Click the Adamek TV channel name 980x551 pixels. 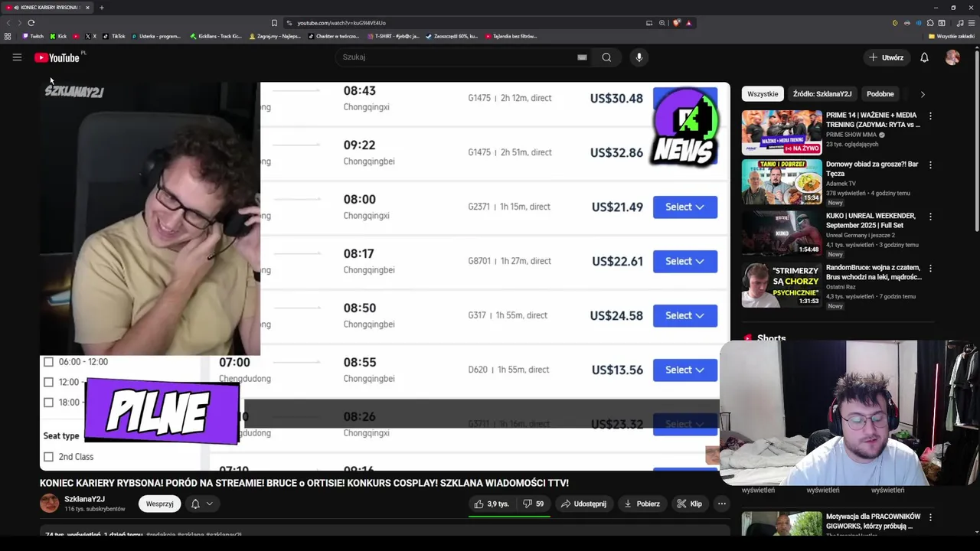[841, 184]
